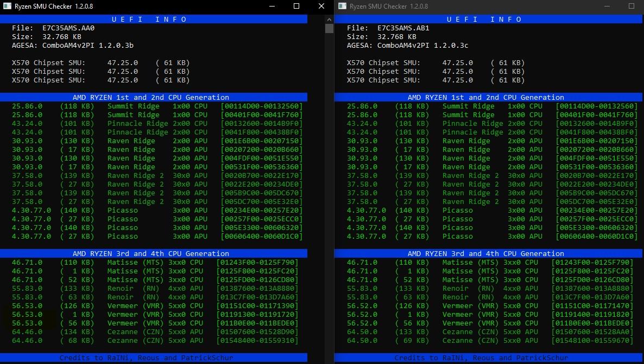Click the right window title text 'Ryzen SMU Checker 1.2.0.8'
The height and width of the screenshot is (364, 644).
coord(389,7)
